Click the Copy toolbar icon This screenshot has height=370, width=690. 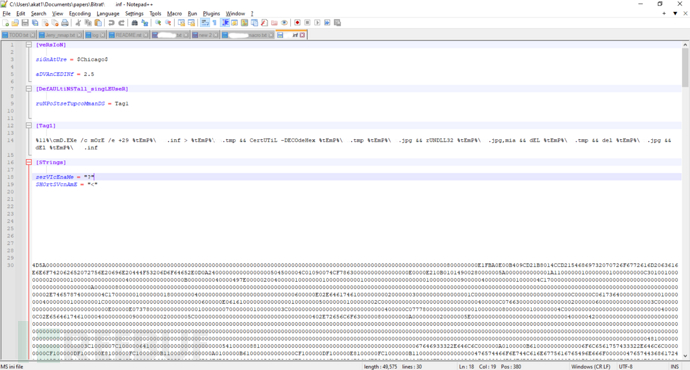click(88, 23)
